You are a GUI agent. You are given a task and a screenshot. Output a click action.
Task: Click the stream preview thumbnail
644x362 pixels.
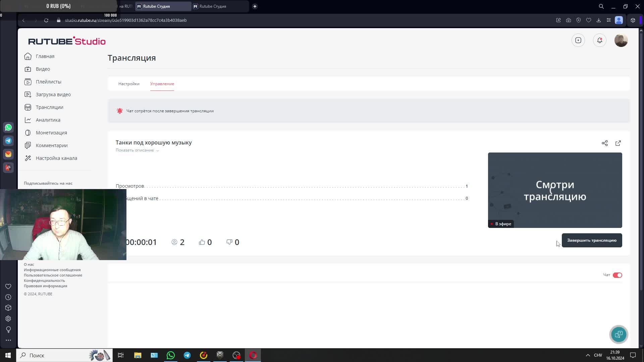[x=555, y=190]
